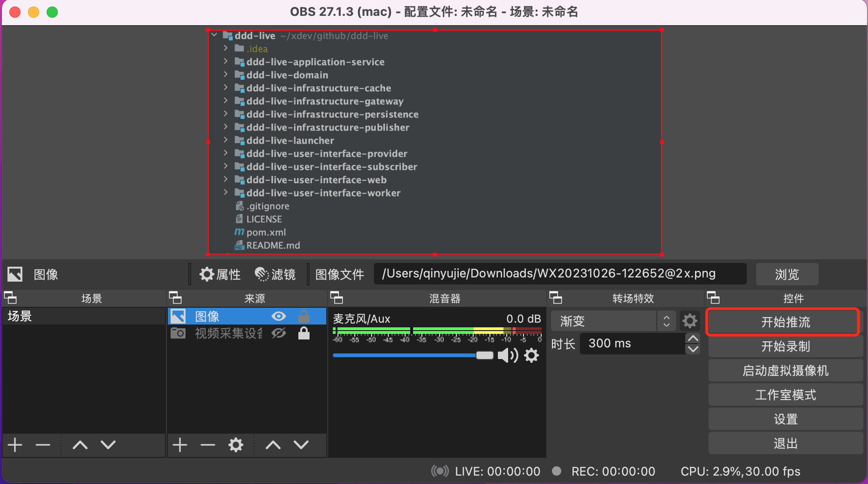Viewport: 868px width, 484px height.
Task: Select 视频采集设备 source row
Action: (x=247, y=333)
